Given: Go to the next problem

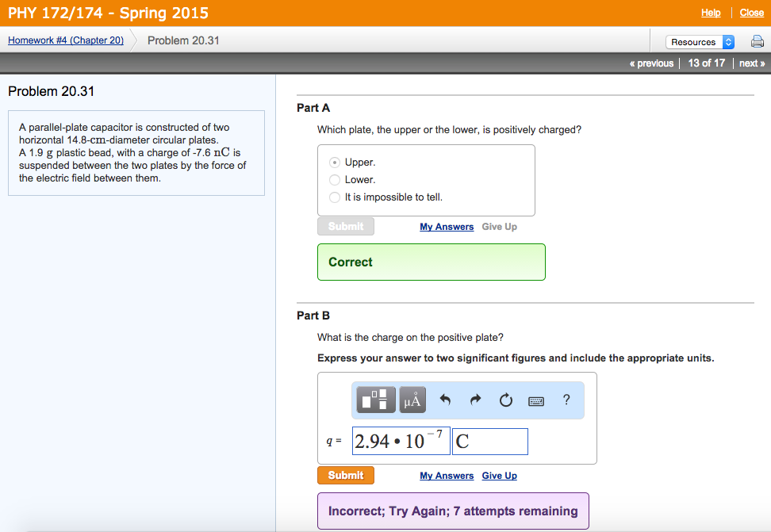Looking at the screenshot, I should (x=751, y=63).
